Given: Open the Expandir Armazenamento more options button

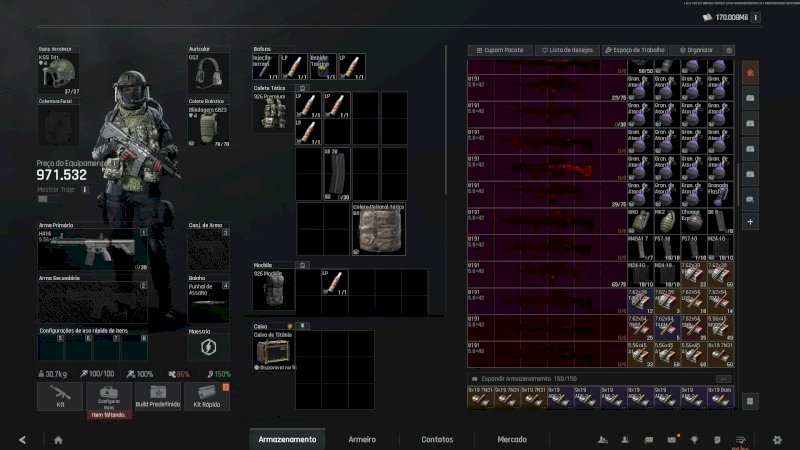Looking at the screenshot, I should [x=723, y=379].
